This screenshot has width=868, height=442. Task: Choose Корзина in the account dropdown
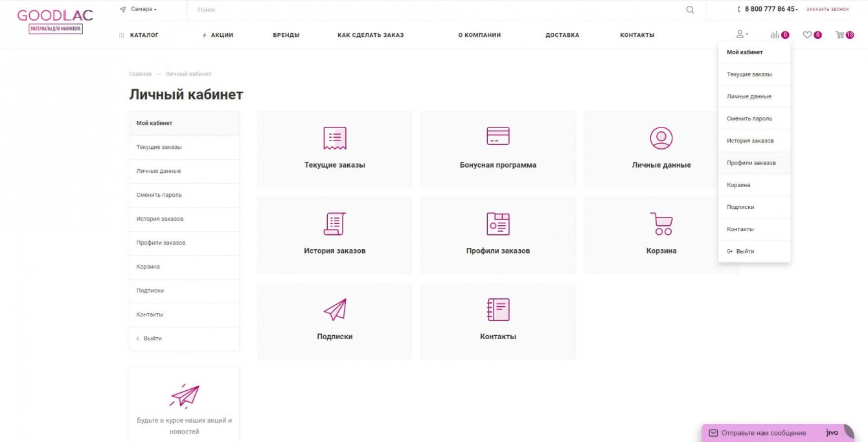pyautogui.click(x=755, y=185)
